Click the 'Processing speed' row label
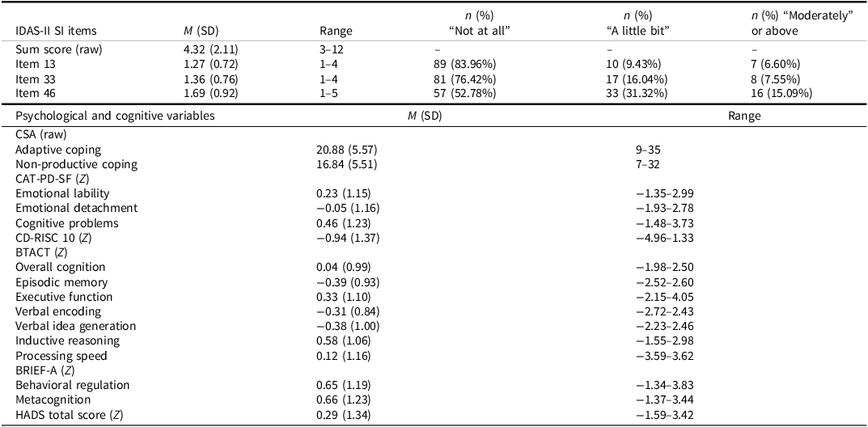The height and width of the screenshot is (427, 868). click(x=61, y=355)
